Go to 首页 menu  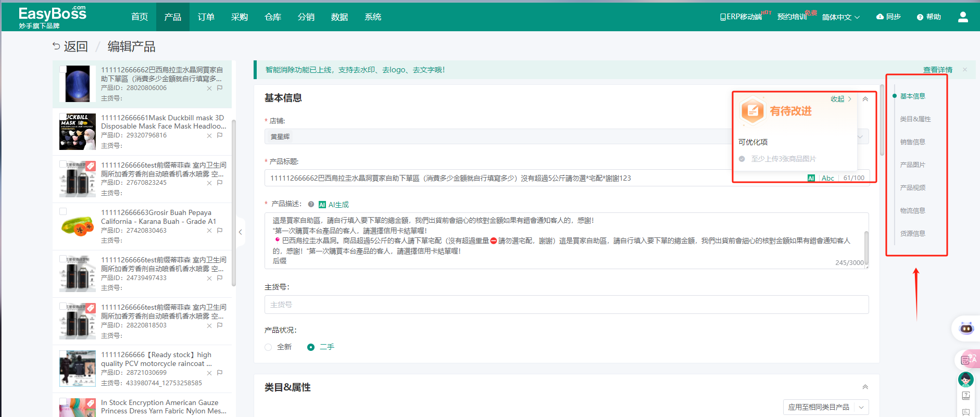click(x=140, y=17)
